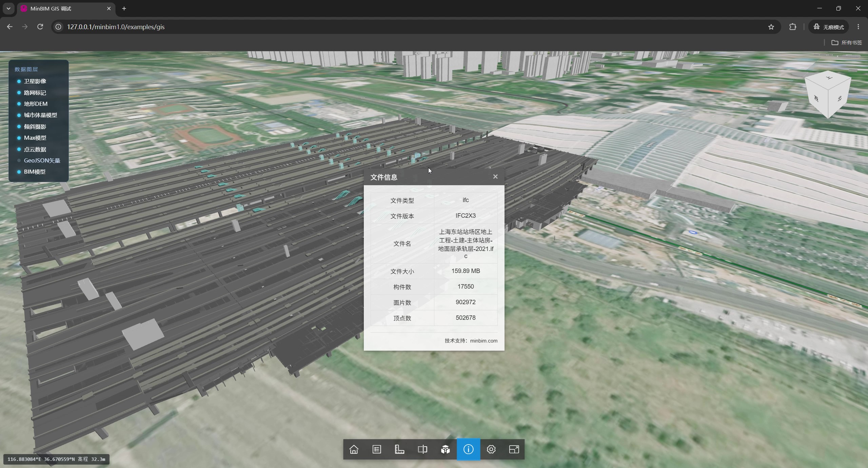The width and height of the screenshot is (868, 468).
Task: Click the 文件信息 dialog title
Action: point(384,177)
